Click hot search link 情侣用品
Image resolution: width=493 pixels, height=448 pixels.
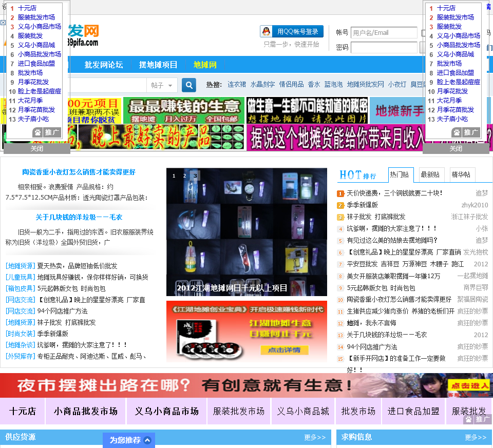pos(292,84)
